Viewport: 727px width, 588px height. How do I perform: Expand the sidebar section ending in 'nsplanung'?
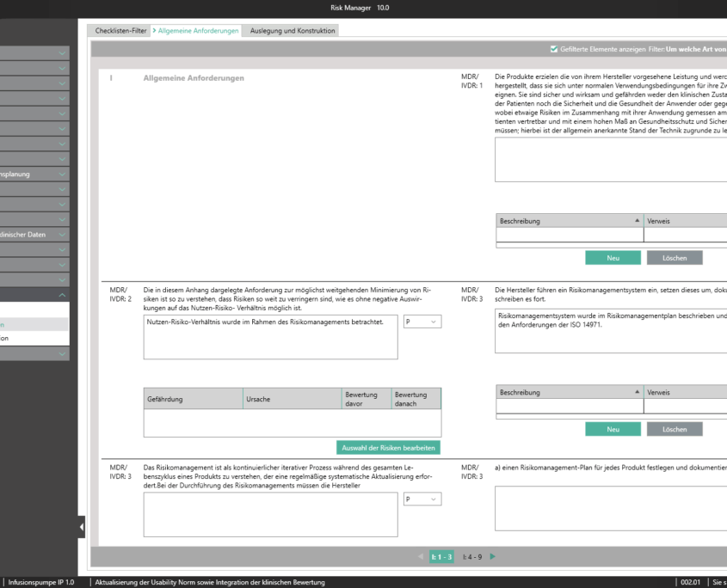pos(62,174)
